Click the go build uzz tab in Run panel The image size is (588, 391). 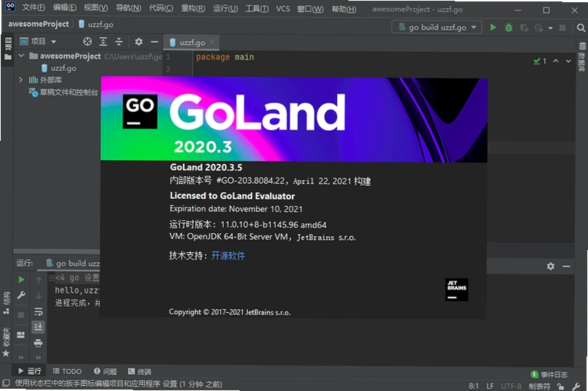(x=72, y=263)
